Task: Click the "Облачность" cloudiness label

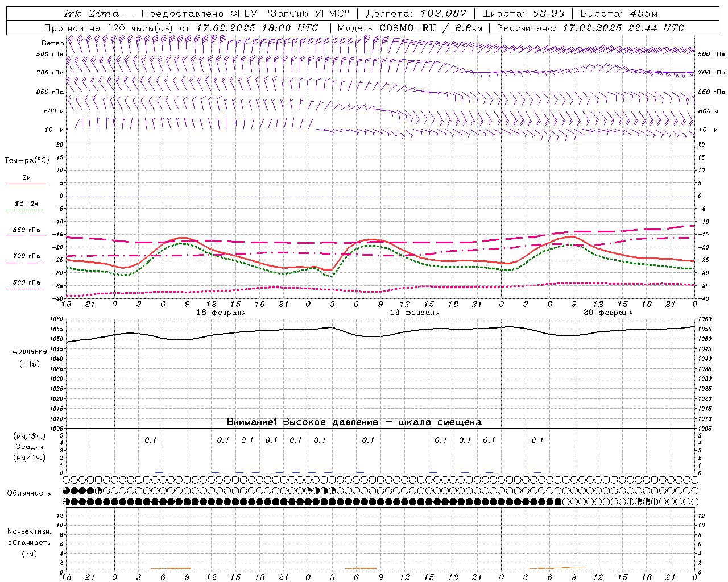Action: (29, 493)
